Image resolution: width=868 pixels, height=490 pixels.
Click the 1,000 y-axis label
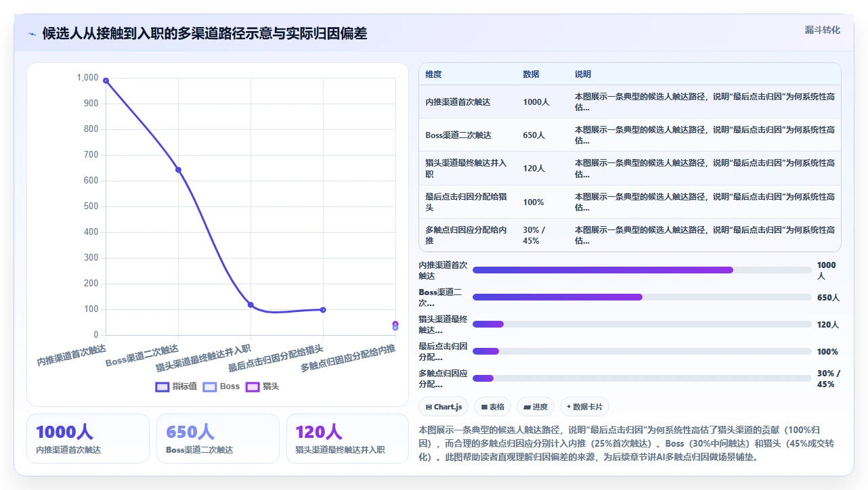87,78
